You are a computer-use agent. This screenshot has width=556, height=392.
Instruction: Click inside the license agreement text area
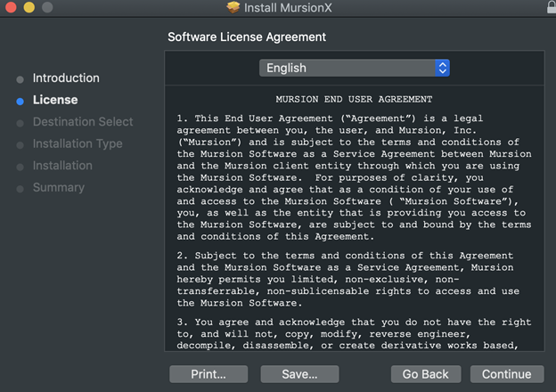point(354,223)
